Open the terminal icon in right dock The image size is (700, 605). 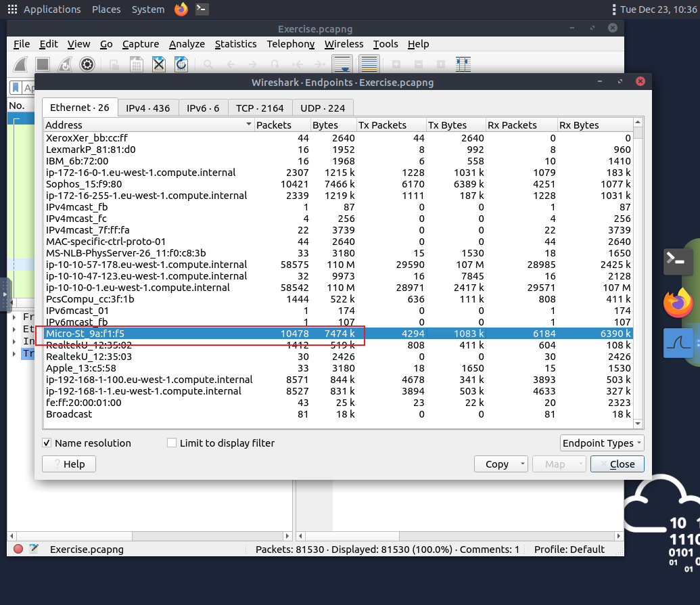(678, 261)
